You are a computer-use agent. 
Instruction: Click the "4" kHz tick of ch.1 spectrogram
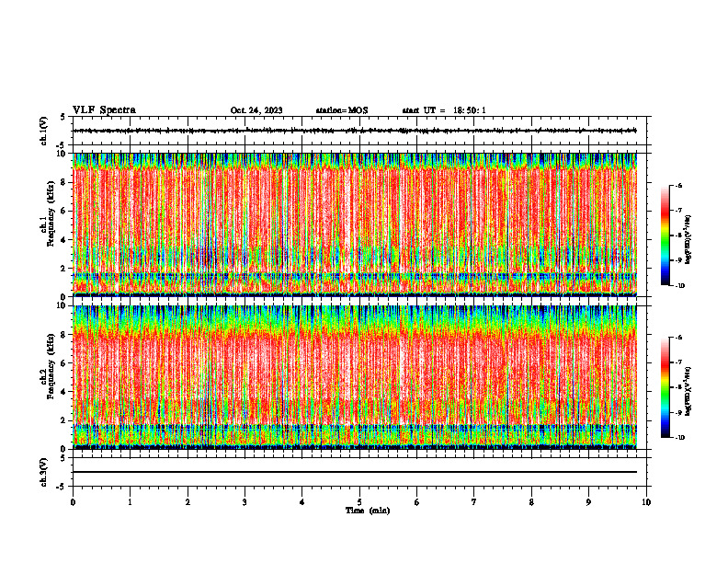pos(64,240)
